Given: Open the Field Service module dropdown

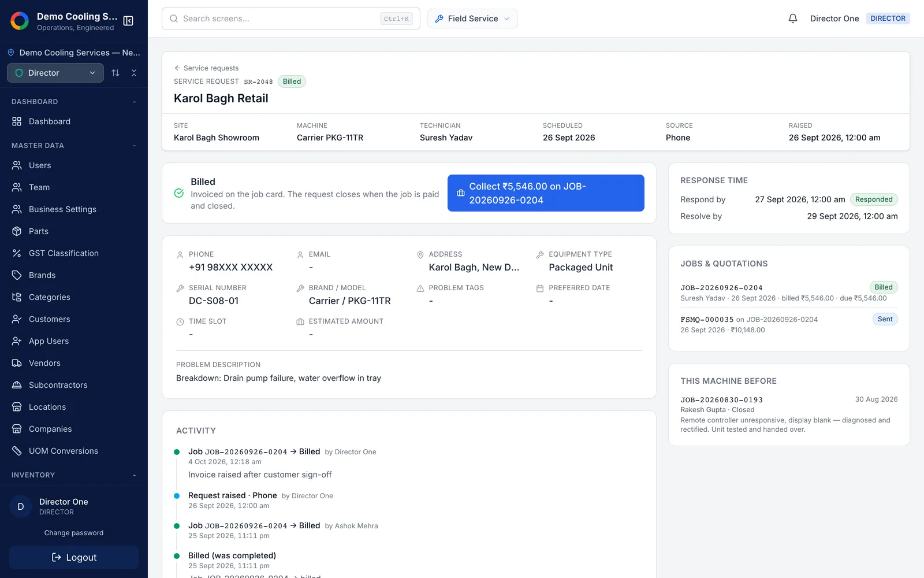Looking at the screenshot, I should click(472, 18).
